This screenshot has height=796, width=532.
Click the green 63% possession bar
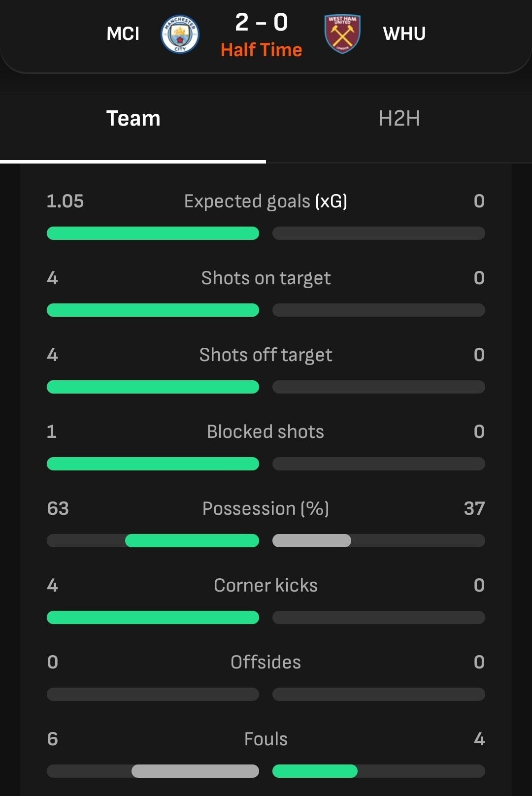click(x=192, y=541)
